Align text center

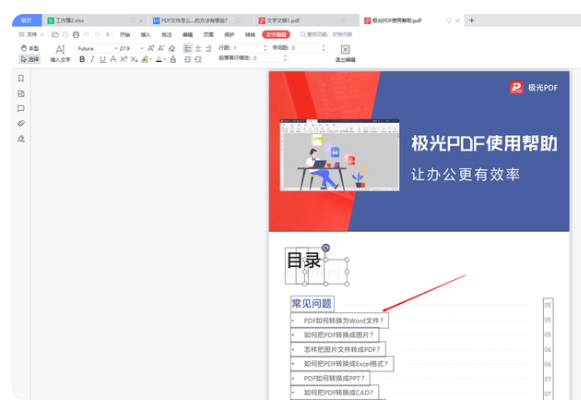198,48
